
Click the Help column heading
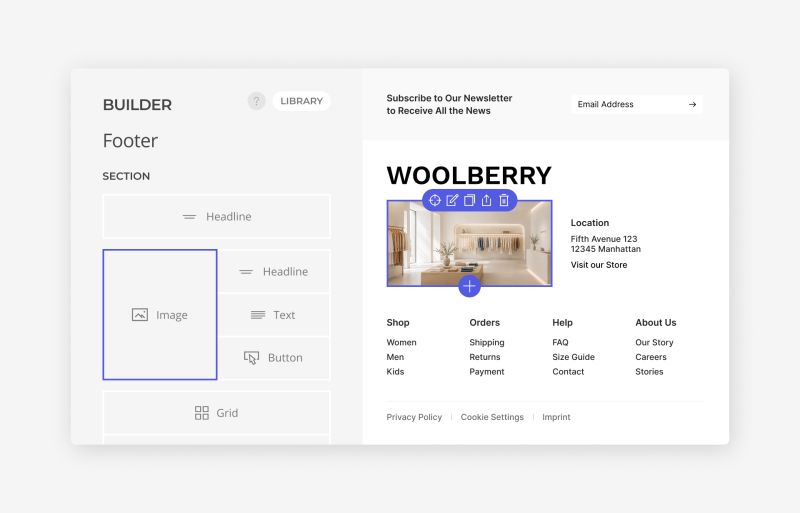tap(562, 323)
